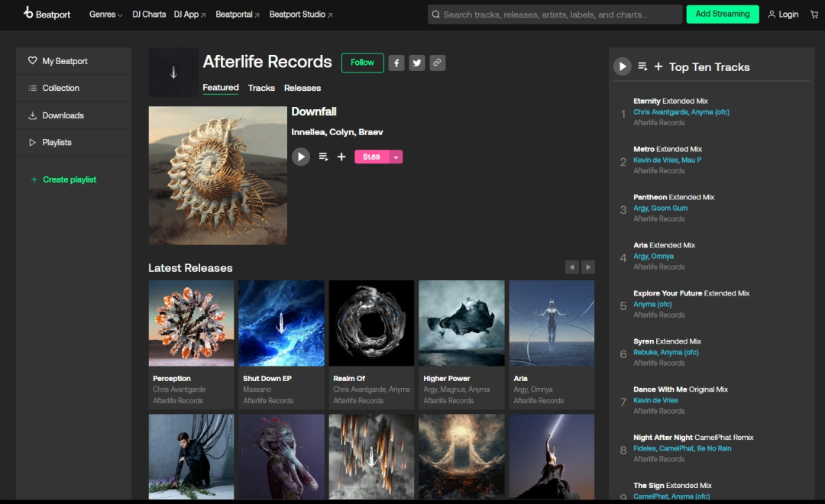Open Metro Extended Mix track
Viewport: 825px width, 504px height.
[x=668, y=149]
